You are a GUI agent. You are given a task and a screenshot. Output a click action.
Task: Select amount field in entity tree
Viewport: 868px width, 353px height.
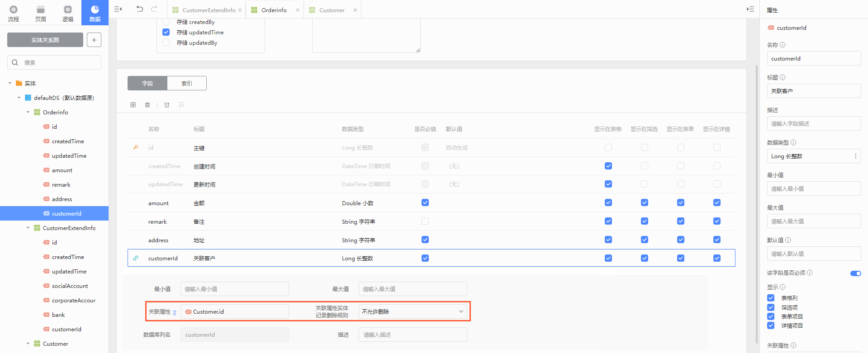62,170
